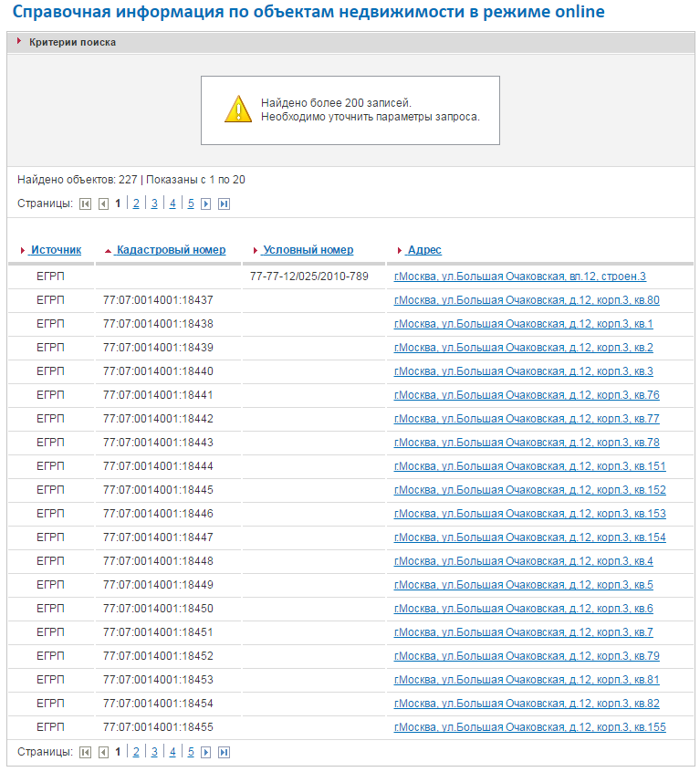The height and width of the screenshot is (772, 700).
Task: Open address link for кв.155
Action: (529, 727)
